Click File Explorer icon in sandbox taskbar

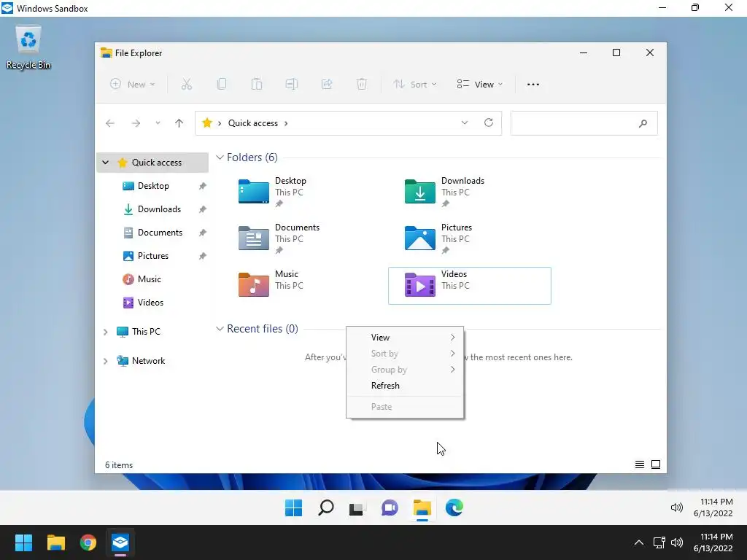[422, 507]
